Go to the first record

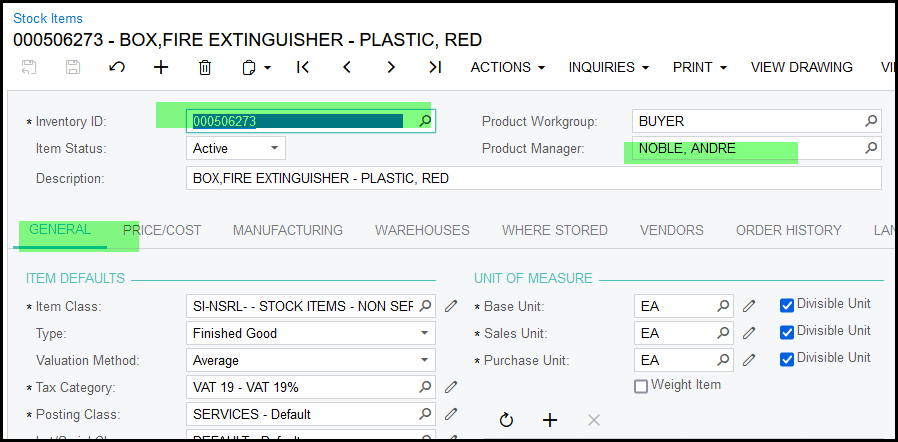(303, 67)
